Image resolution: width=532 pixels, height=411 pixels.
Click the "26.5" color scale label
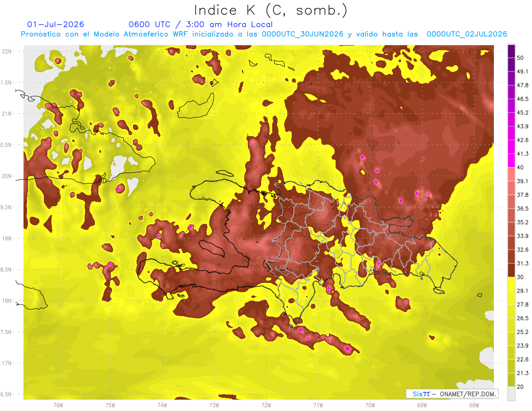(522, 318)
